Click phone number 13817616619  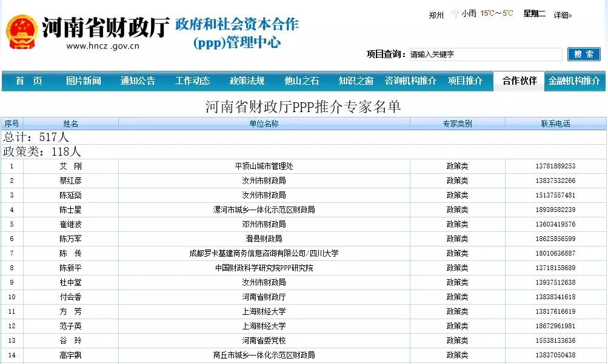click(x=556, y=311)
